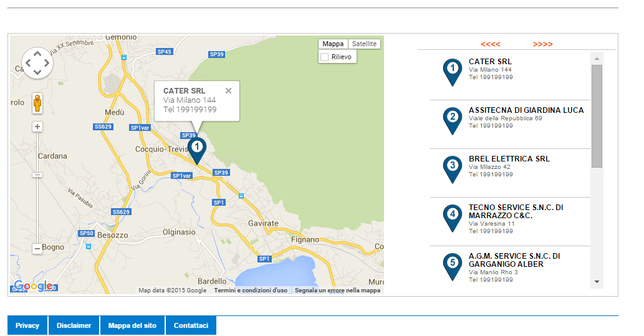Click map zoom out minus button
Screen dimensions: 644x336
click(37, 249)
